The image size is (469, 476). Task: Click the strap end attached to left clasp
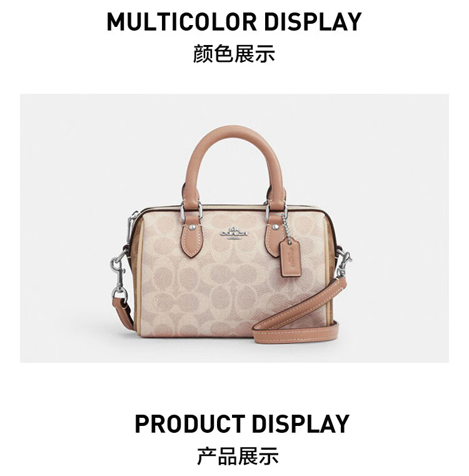[x=123, y=313]
